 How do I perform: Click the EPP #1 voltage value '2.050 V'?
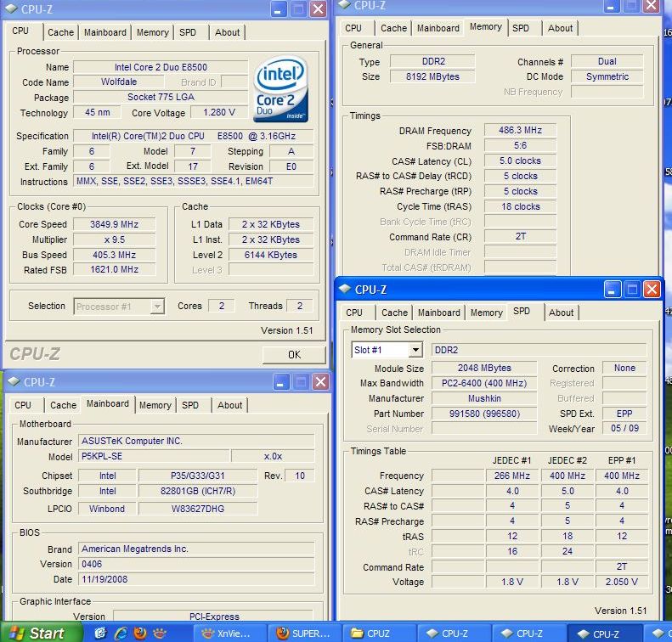coord(621,582)
